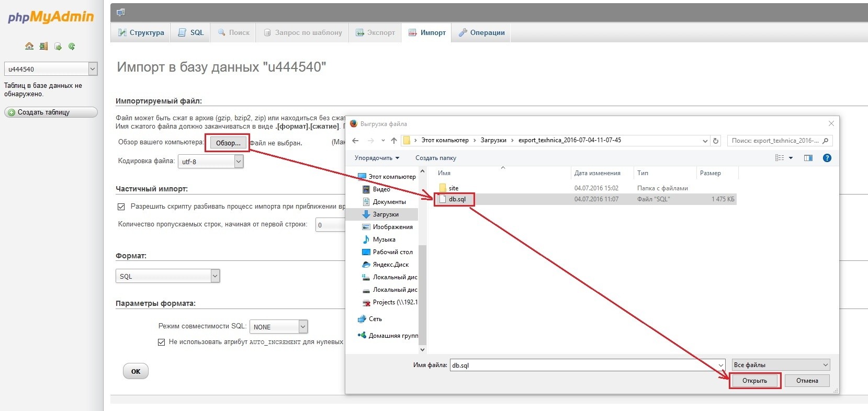Viewport: 868px width, 411px height.
Task: Open the Операции tab
Action: [481, 32]
